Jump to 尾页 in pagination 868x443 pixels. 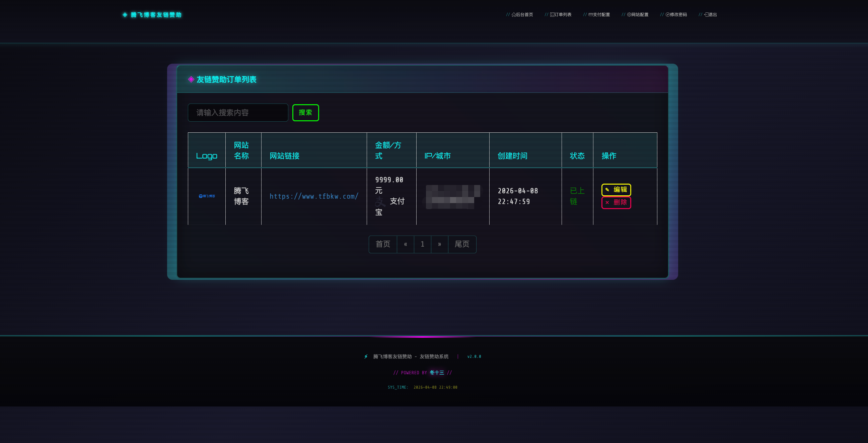click(462, 244)
